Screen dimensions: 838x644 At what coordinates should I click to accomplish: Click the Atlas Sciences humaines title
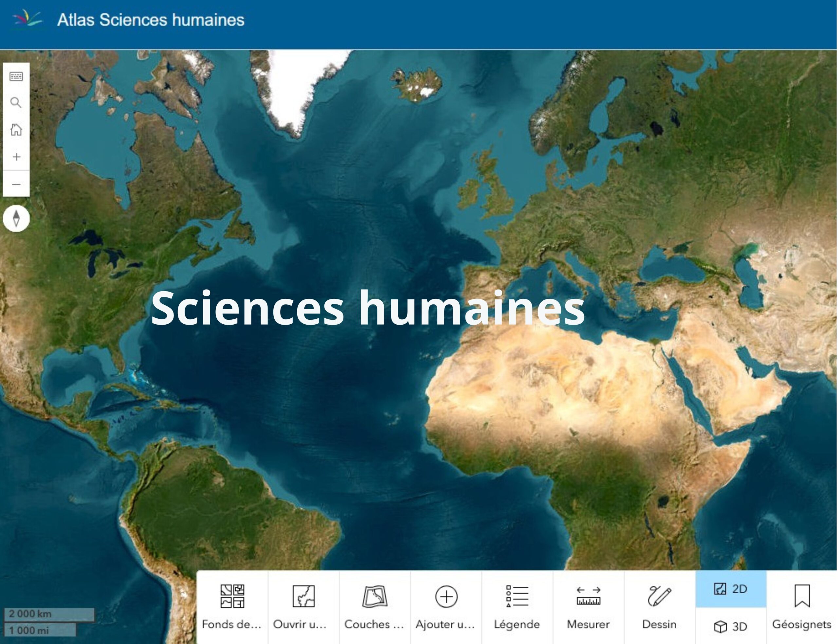coord(151,20)
